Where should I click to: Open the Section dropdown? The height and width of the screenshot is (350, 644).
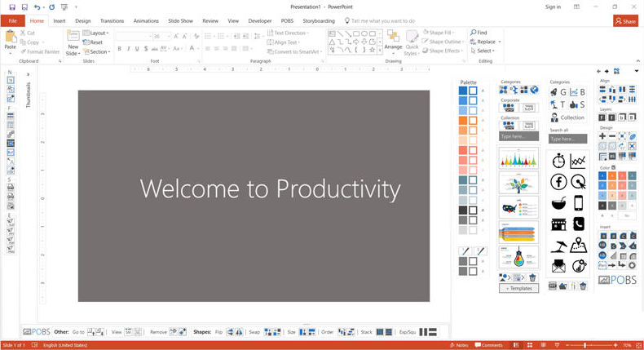[97, 52]
